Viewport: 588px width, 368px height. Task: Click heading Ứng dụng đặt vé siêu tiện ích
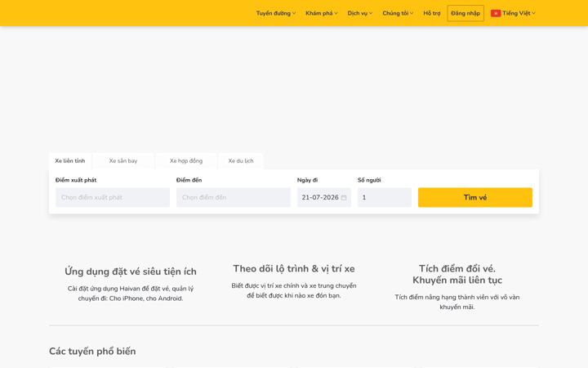point(131,272)
